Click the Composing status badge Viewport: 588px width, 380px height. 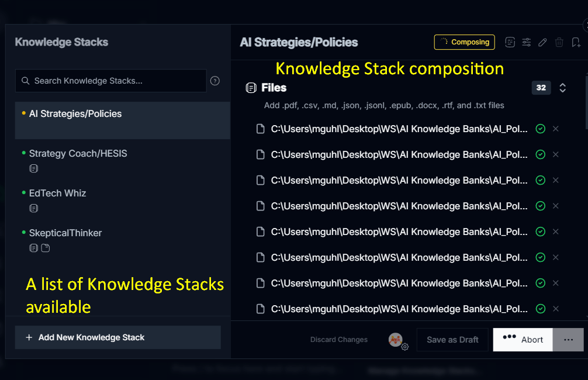[465, 42]
